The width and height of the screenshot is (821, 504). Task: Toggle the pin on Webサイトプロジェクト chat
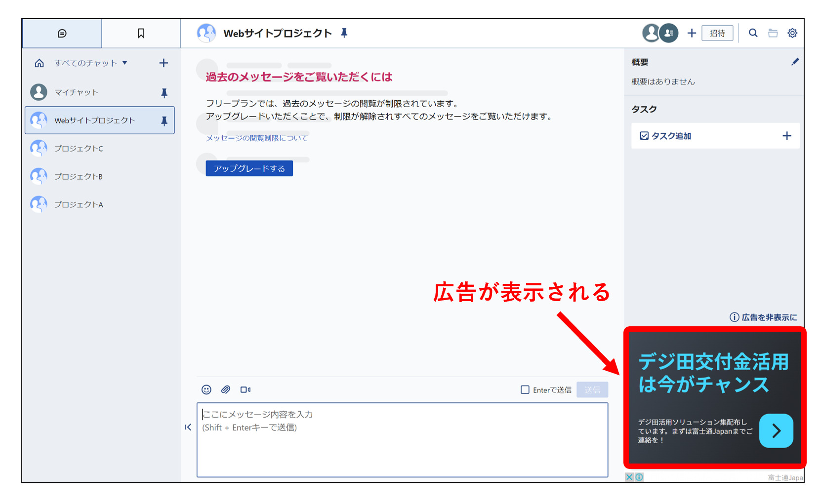[x=164, y=120]
